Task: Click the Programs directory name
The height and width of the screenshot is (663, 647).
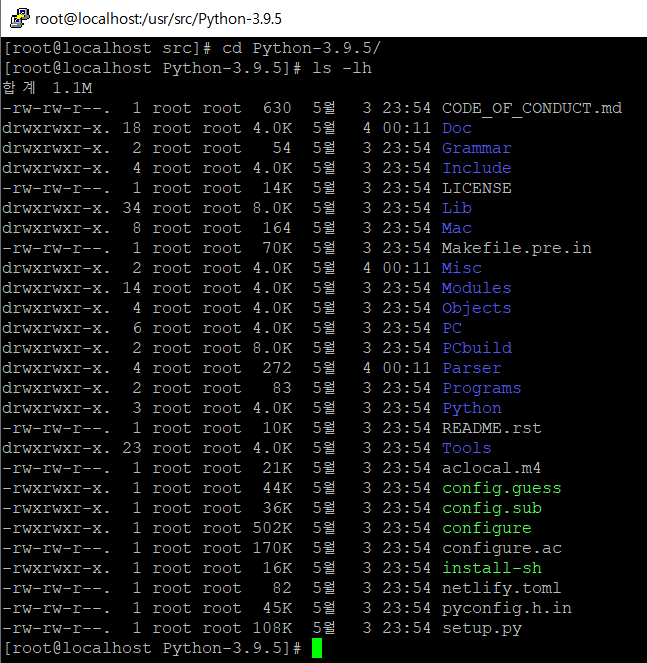Action: (x=482, y=388)
